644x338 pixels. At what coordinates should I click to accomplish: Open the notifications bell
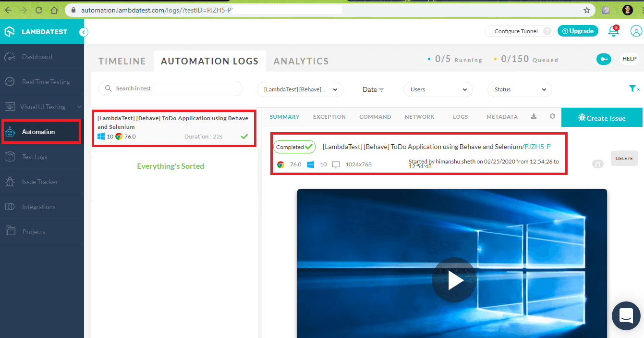point(613,31)
